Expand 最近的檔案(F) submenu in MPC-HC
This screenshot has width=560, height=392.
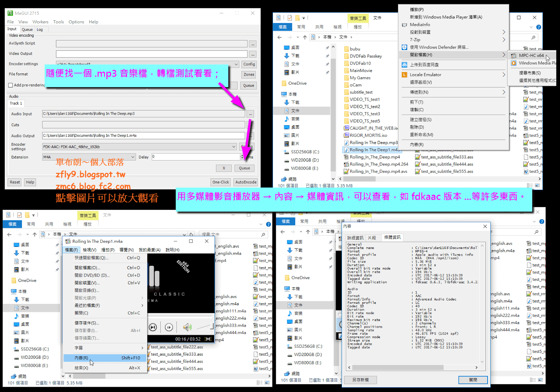coord(105,306)
